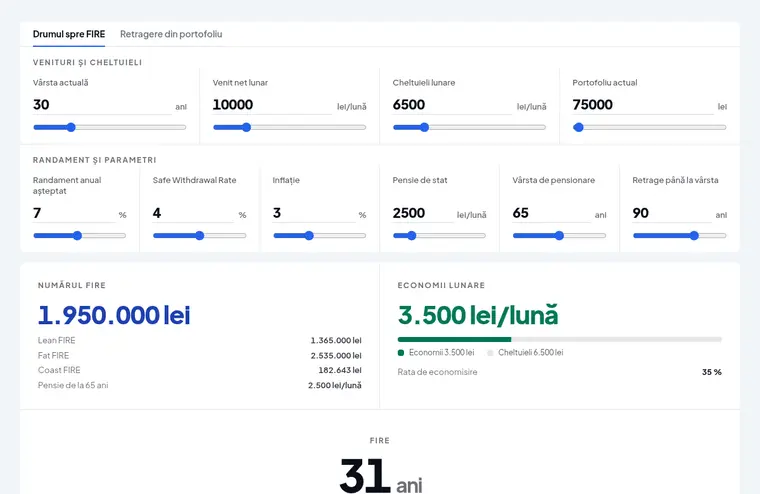Click the Vârsta actuală input showing 30
Viewport: 760px width, 494px height.
[102, 105]
